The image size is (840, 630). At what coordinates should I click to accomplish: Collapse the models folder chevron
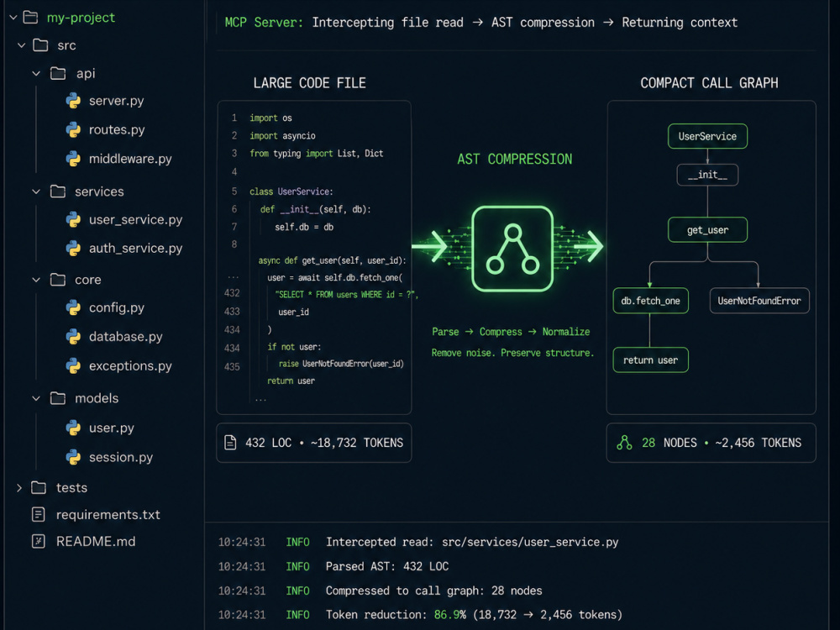[36, 398]
